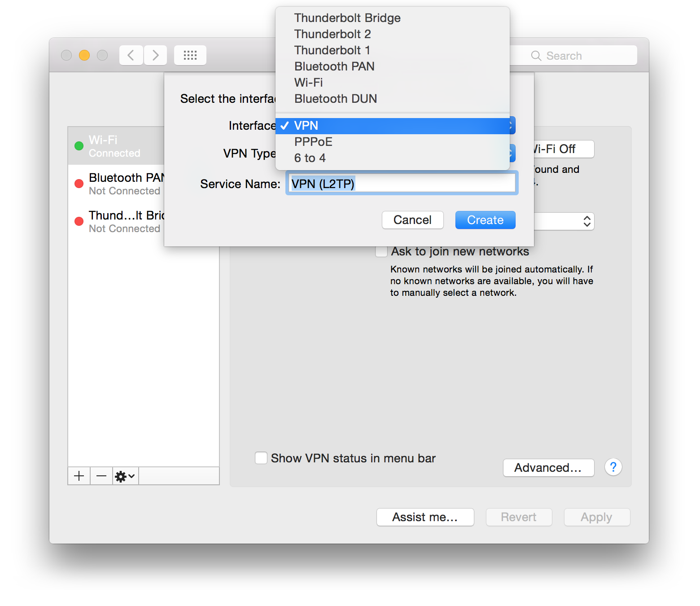The width and height of the screenshot is (700, 606).
Task: Add a new network service with plus
Action: pos(79,476)
